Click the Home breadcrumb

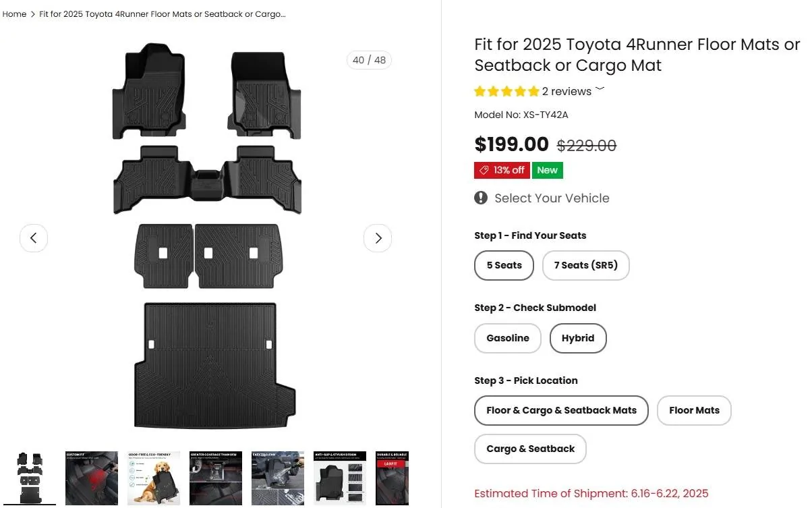[14, 13]
